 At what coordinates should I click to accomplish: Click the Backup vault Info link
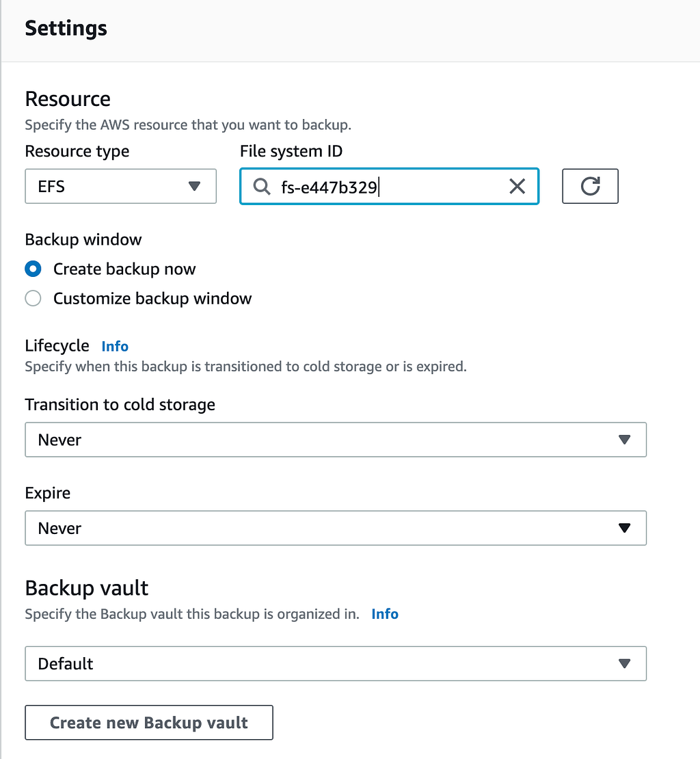pyautogui.click(x=385, y=614)
